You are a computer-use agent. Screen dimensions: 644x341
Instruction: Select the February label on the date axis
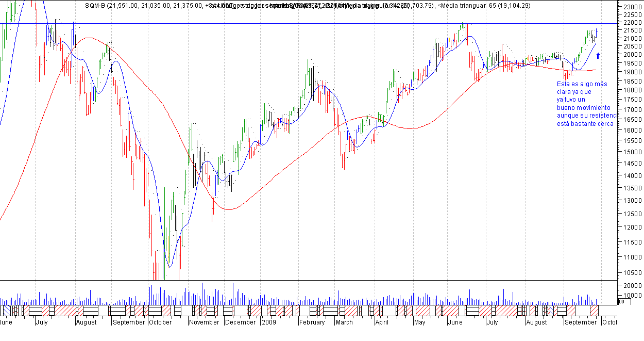tap(312, 322)
